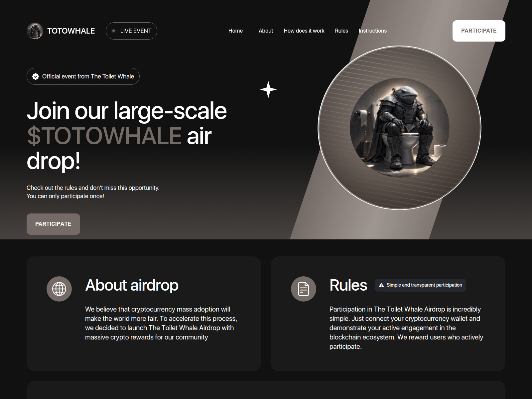Click the grey PARTICIPATE button under hero text
Viewport: 532px width, 399px height.
click(x=53, y=224)
